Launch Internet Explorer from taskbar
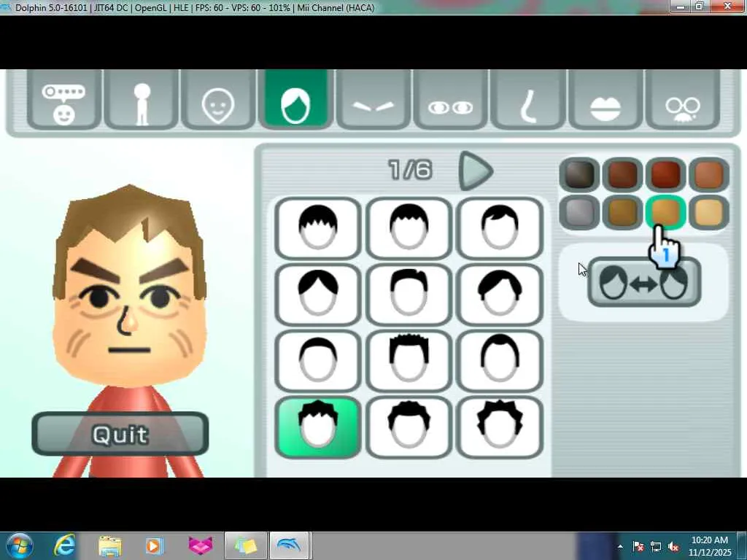The image size is (747, 560). pos(64,545)
